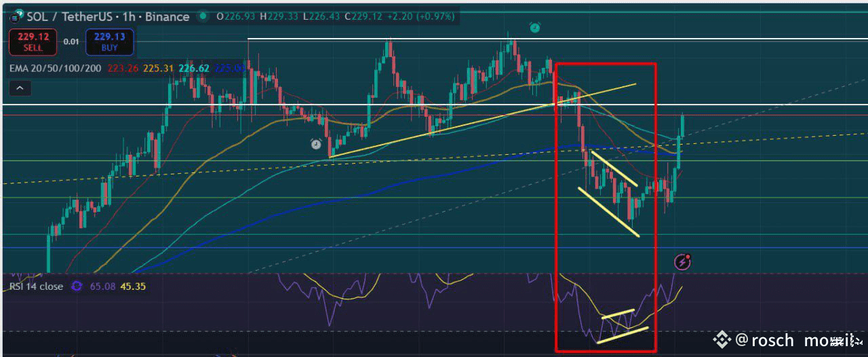
Task: Collapse the indicator legend with the chevron
Action: pyautogui.click(x=20, y=88)
